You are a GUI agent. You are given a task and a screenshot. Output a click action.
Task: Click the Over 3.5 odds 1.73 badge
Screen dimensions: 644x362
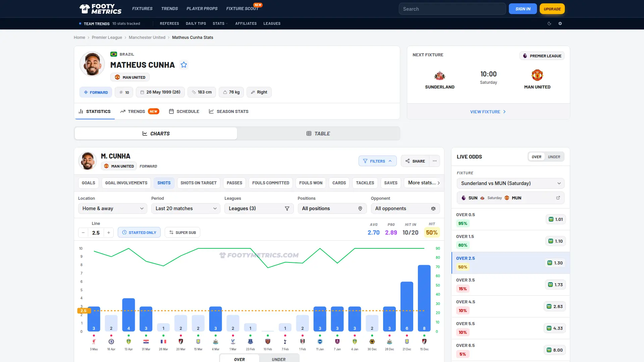point(555,285)
